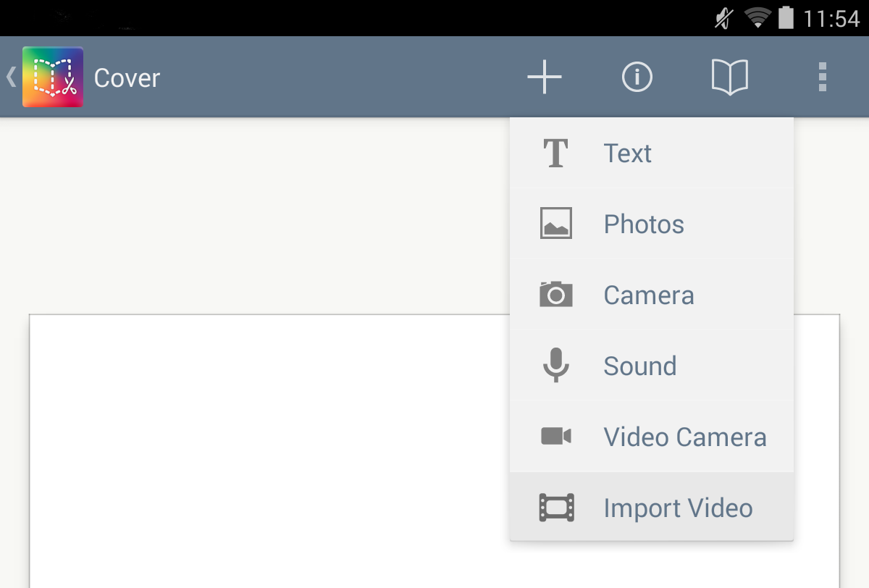Screen dimensions: 869x588
Task: Tap the Import Video filmstrip icon
Action: pyautogui.click(x=556, y=508)
